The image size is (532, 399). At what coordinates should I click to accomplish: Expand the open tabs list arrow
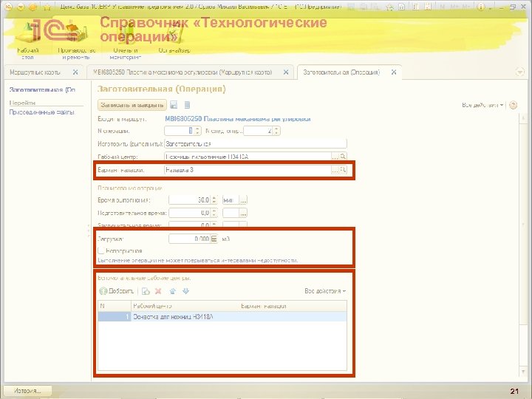coord(519,72)
